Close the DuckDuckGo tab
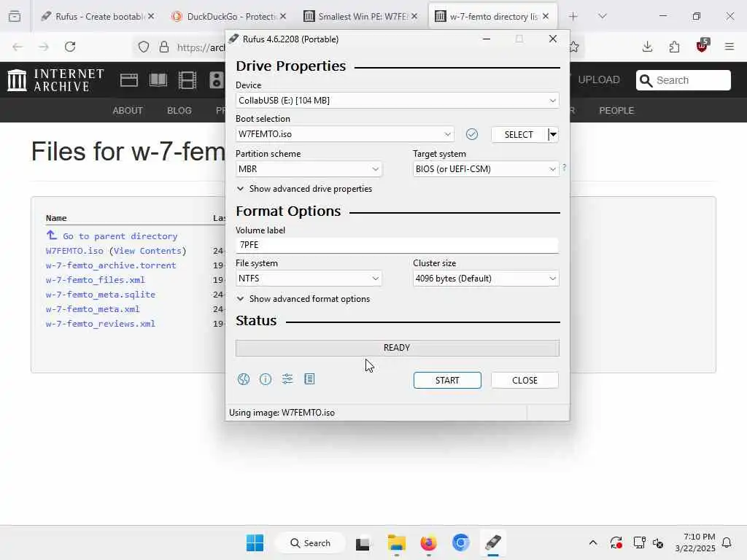Image resolution: width=747 pixels, height=560 pixels. [283, 16]
